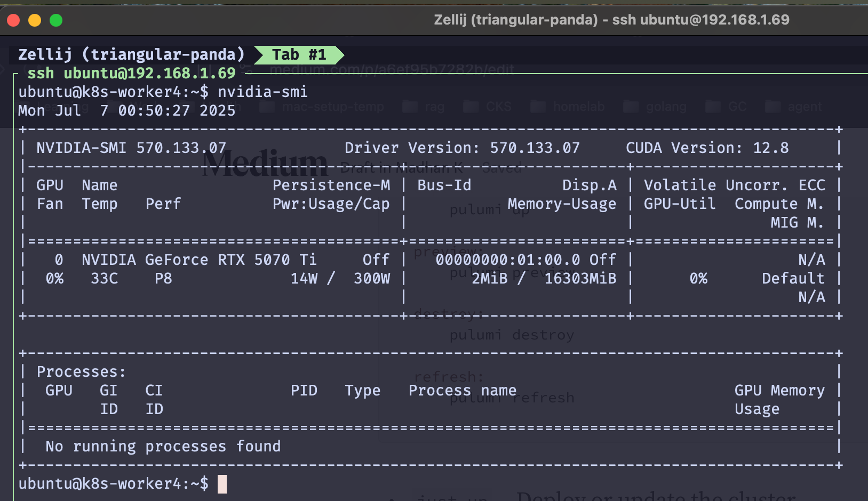Click the MIG M. header
868x501 pixels.
click(798, 222)
